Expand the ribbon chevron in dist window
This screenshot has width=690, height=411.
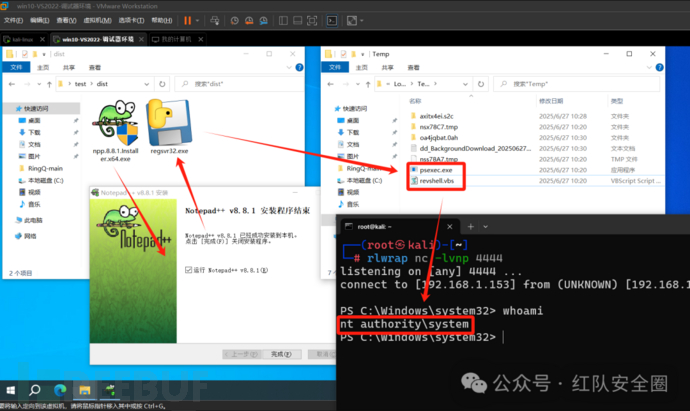tap(289, 67)
